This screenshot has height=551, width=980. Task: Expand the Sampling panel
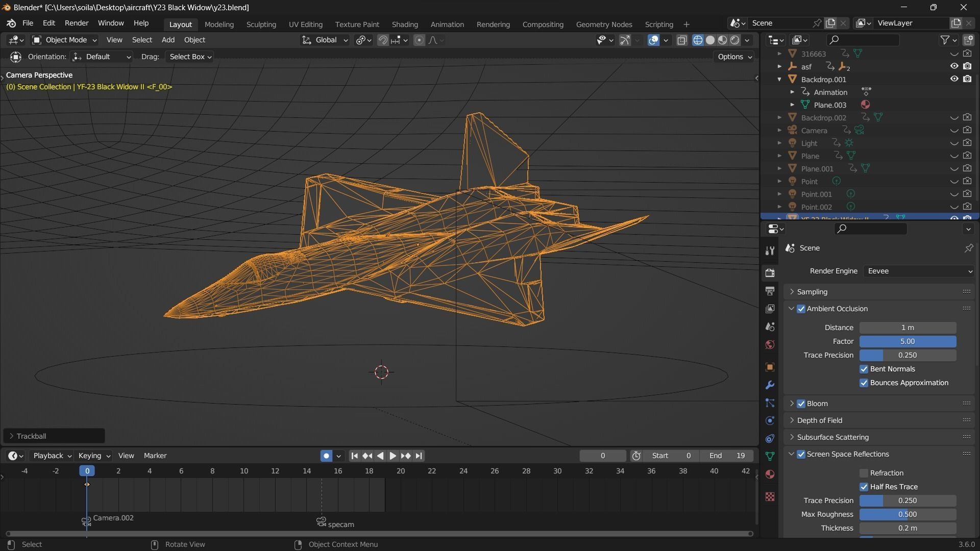(812, 292)
